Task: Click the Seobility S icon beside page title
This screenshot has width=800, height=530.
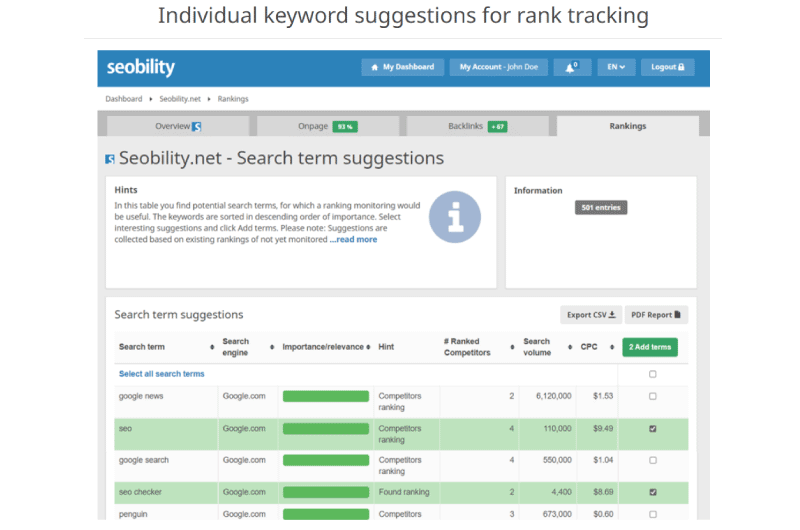Action: coord(110,159)
